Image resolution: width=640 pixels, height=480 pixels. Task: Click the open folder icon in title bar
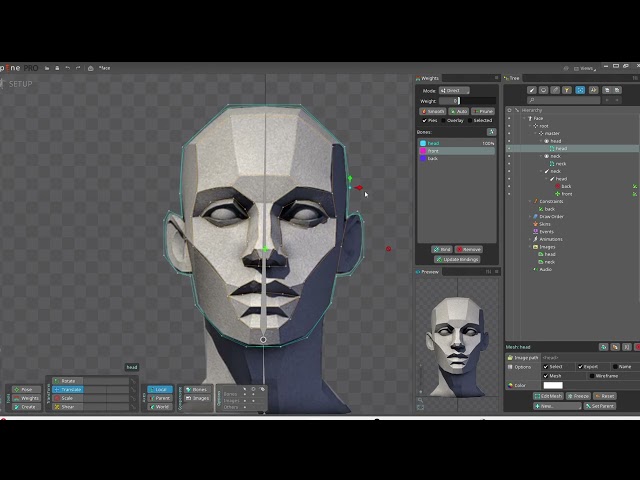(47, 68)
